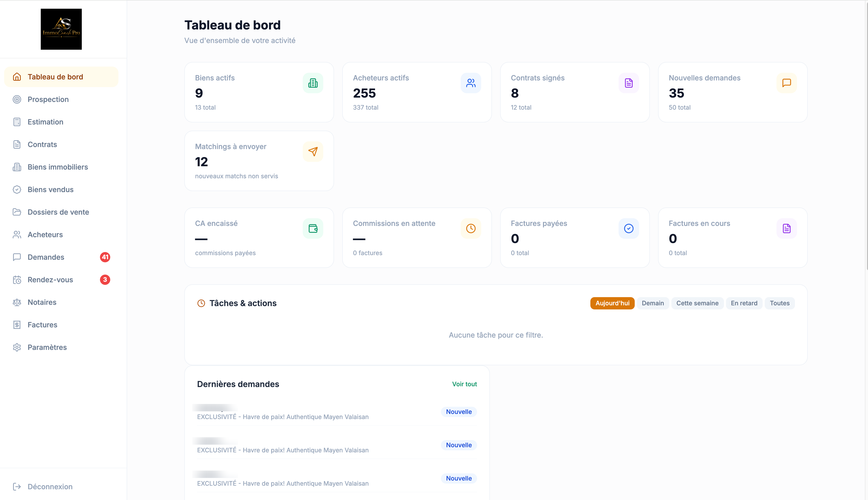The height and width of the screenshot is (500, 868).
Task: Click 'Aucune tâche pour ce filtre.' message
Action: click(496, 335)
